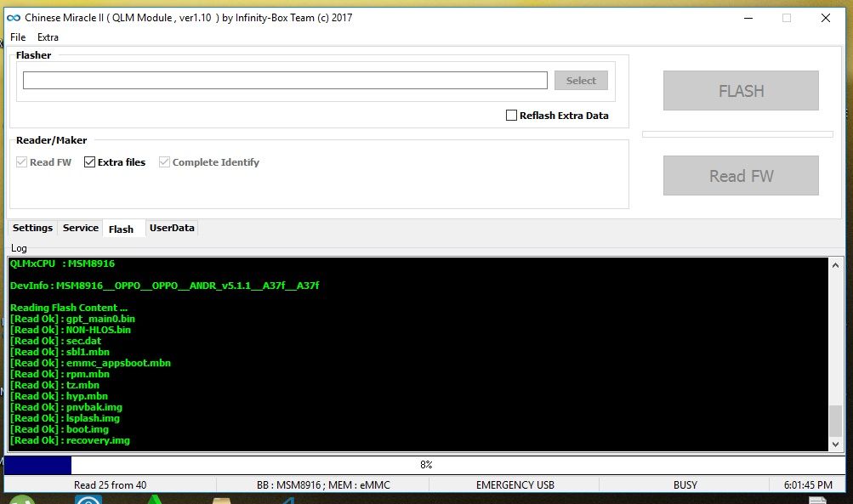Click the Select button next to the Flasher field
The width and height of the screenshot is (853, 504).
(x=581, y=81)
